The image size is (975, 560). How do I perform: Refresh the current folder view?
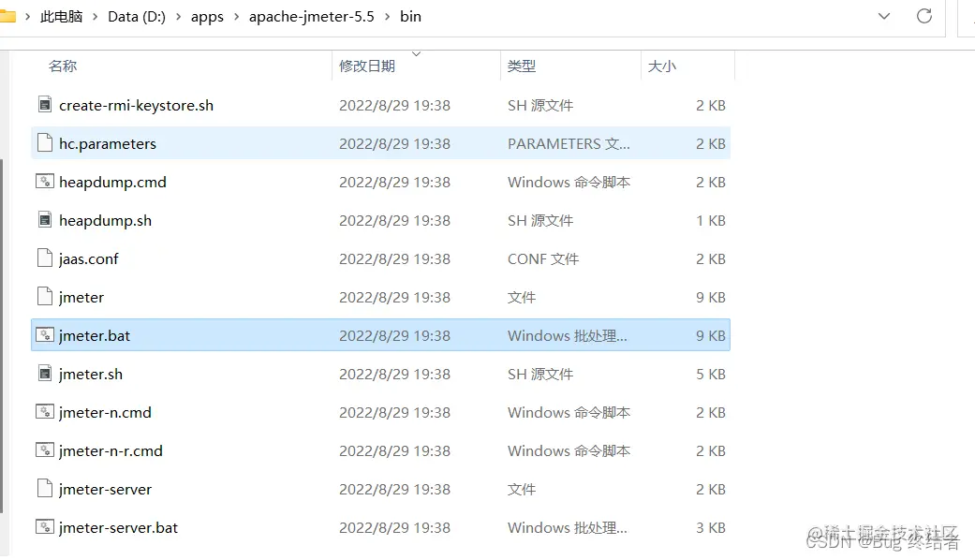[x=924, y=16]
